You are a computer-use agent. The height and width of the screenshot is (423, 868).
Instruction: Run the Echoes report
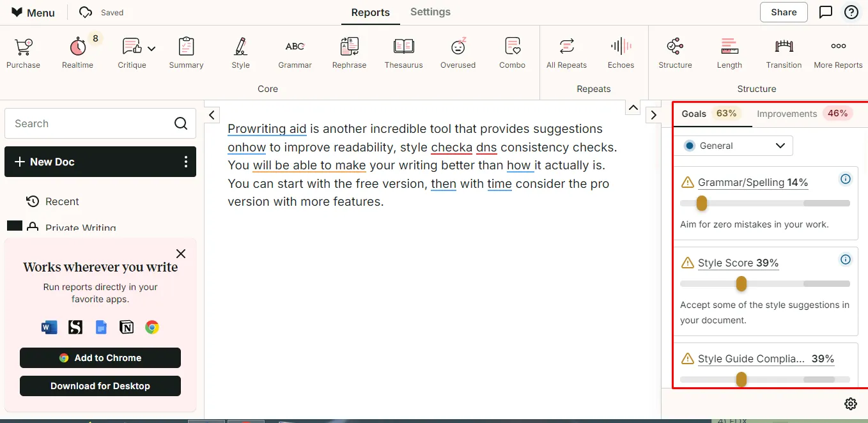(621, 53)
